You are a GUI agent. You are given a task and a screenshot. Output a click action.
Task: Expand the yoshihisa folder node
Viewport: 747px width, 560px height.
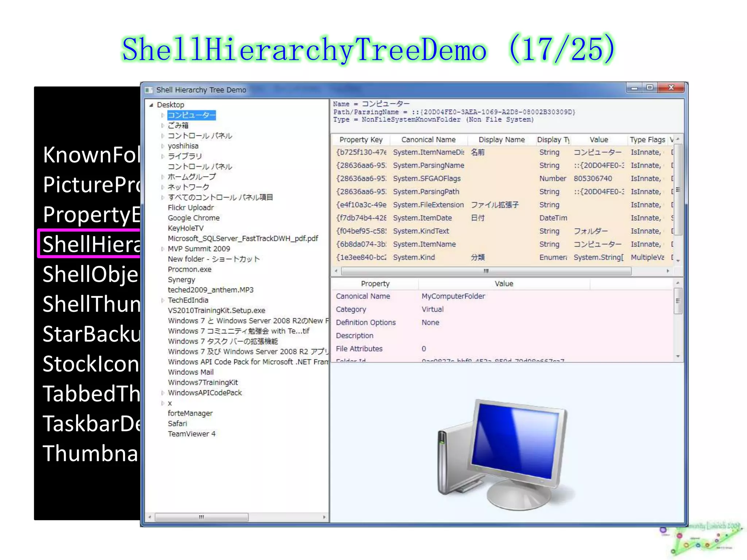tap(163, 146)
